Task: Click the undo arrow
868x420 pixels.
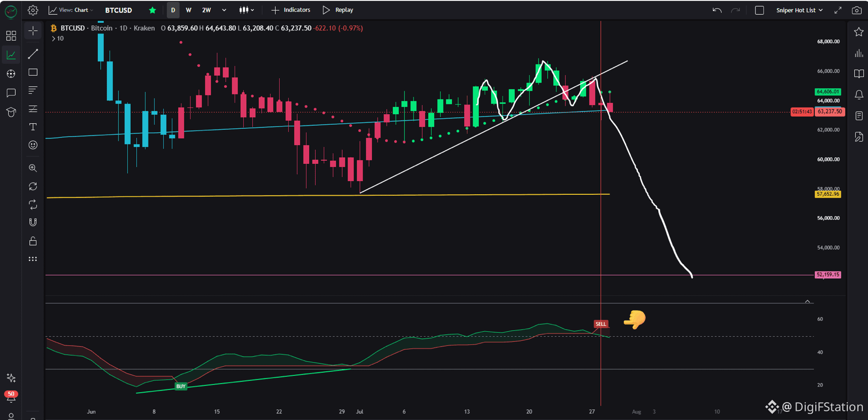Action: (x=717, y=10)
